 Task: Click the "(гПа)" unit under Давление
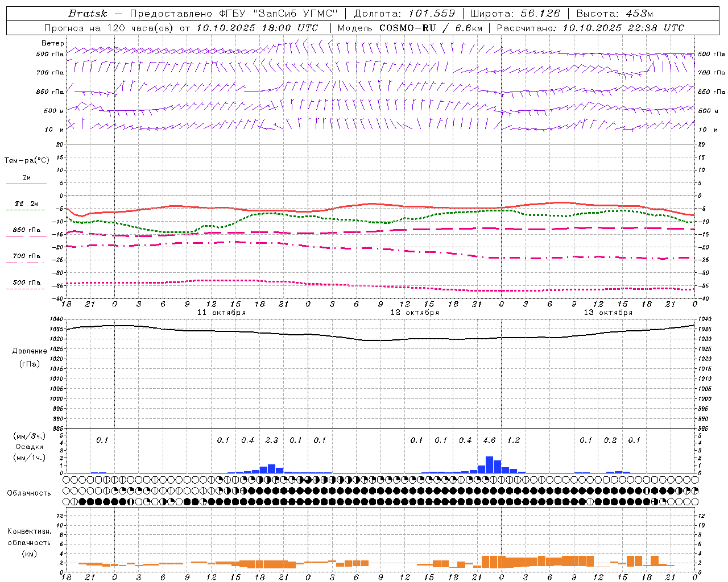[29, 364]
